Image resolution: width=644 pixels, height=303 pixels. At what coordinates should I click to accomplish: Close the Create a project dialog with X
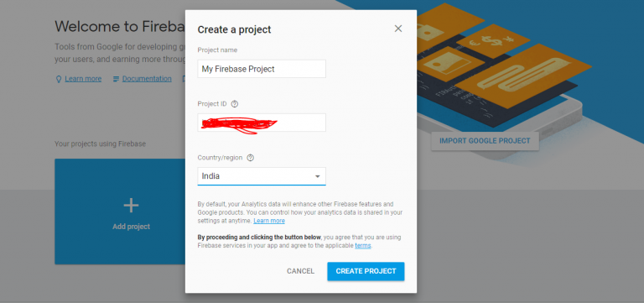[x=398, y=29]
